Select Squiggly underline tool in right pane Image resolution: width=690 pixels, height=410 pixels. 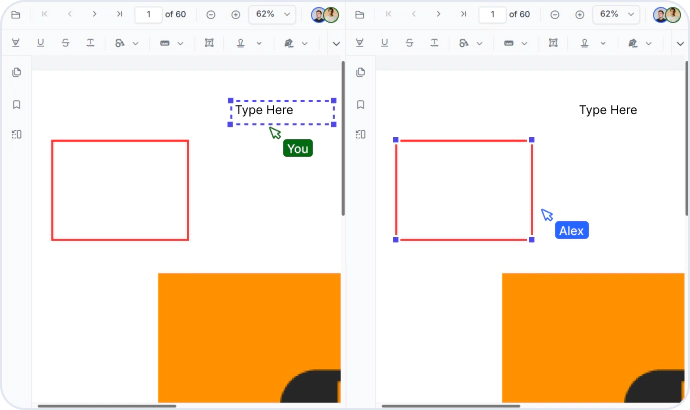pos(434,43)
